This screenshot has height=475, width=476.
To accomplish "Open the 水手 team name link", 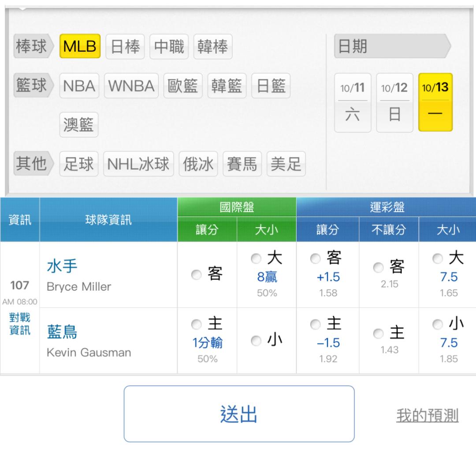I will pos(62,266).
